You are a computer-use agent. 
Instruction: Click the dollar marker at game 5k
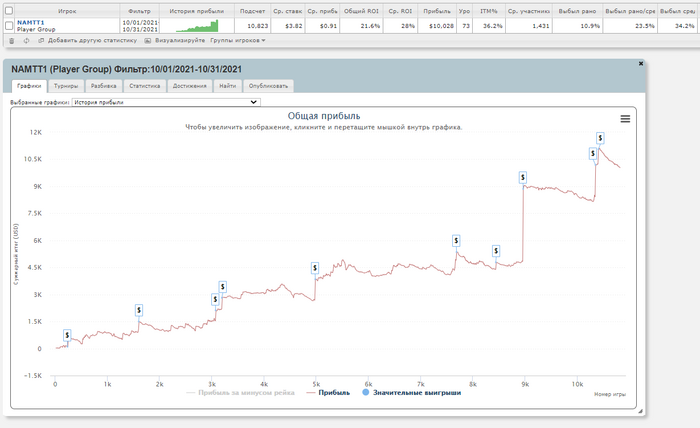click(315, 268)
